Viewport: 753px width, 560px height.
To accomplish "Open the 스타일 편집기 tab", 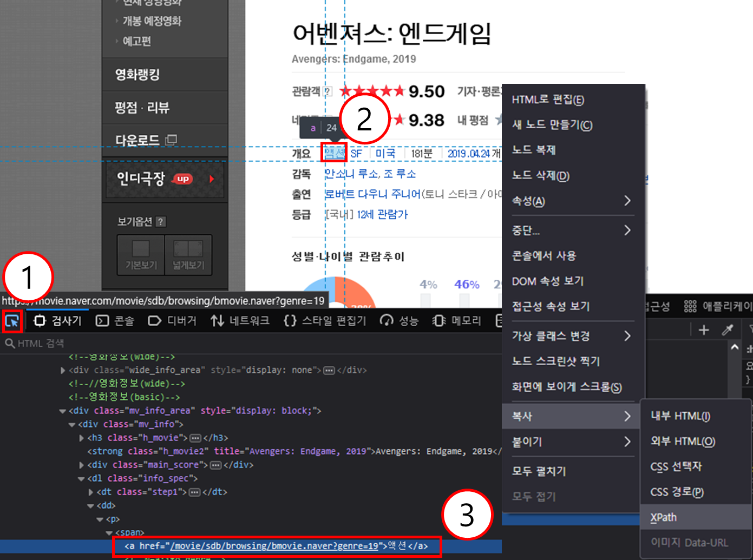I will click(325, 321).
